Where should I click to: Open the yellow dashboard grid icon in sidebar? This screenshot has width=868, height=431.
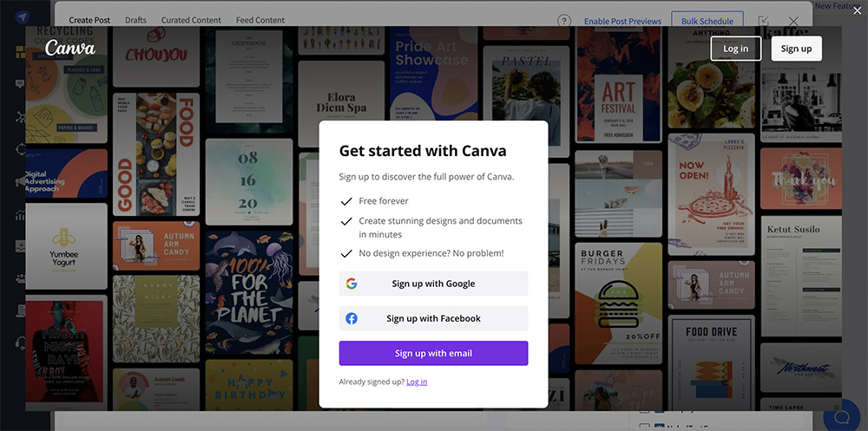click(x=21, y=52)
